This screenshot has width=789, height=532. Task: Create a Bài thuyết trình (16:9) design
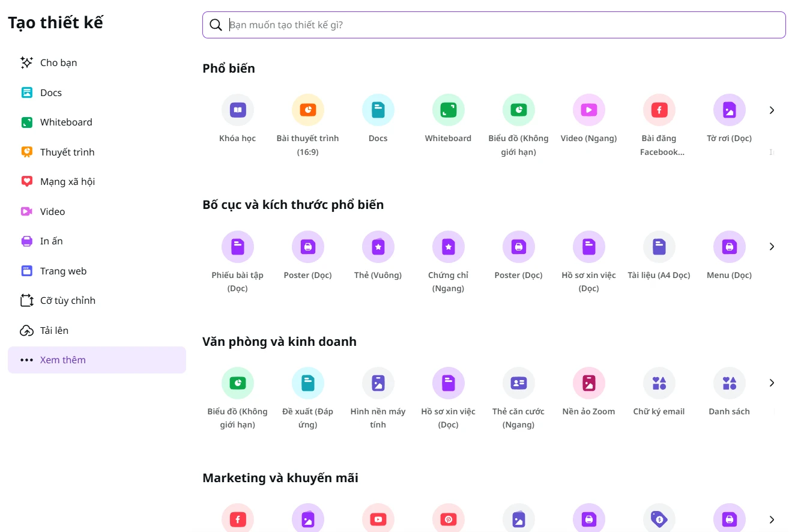point(308,110)
